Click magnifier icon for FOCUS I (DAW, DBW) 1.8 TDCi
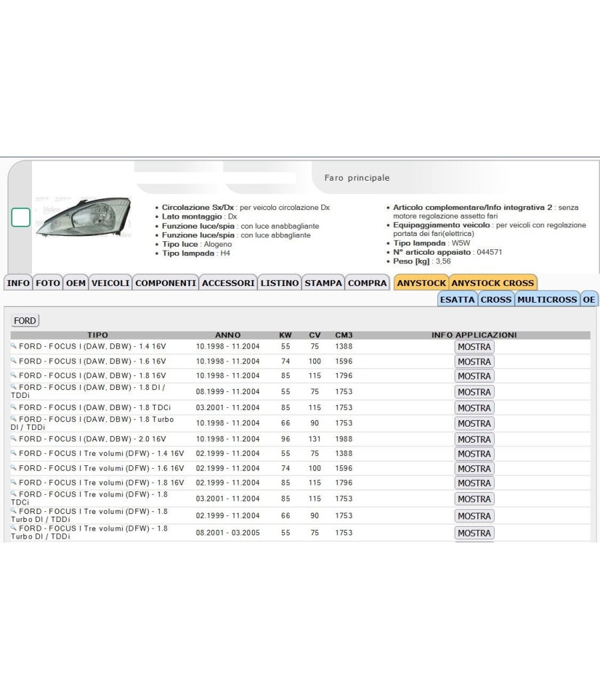This screenshot has height=700, width=600. coord(14,407)
